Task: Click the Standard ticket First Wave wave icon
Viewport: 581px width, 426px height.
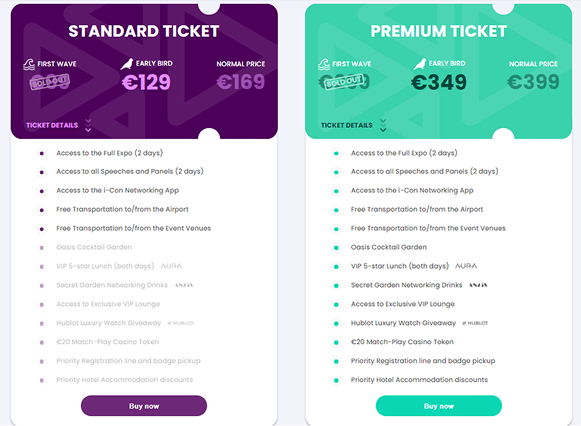Action: (29, 64)
